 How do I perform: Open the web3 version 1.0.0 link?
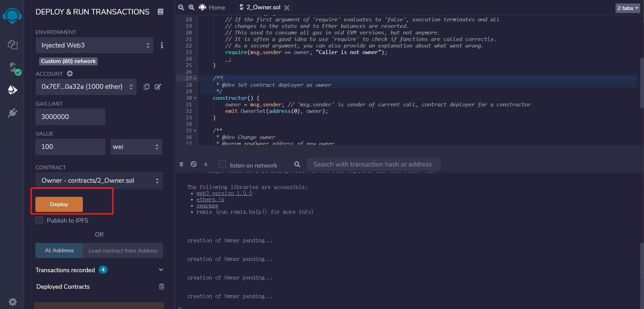pos(224,193)
